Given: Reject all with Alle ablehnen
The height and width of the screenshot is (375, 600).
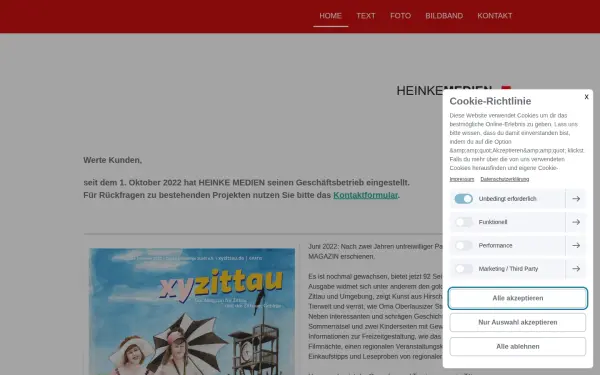Looking at the screenshot, I should pyautogui.click(x=518, y=346).
